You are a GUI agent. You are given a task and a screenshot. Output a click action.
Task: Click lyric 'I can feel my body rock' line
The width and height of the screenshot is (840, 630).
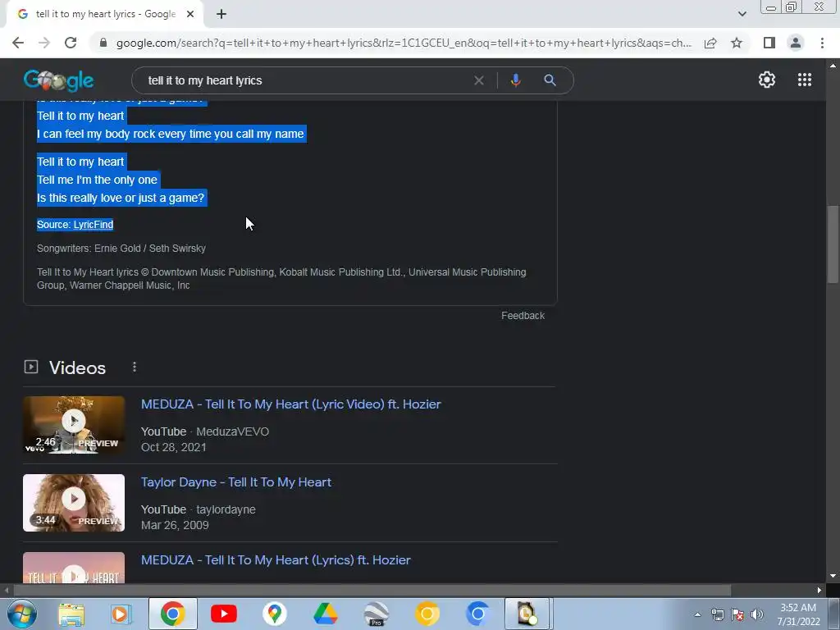(x=171, y=134)
